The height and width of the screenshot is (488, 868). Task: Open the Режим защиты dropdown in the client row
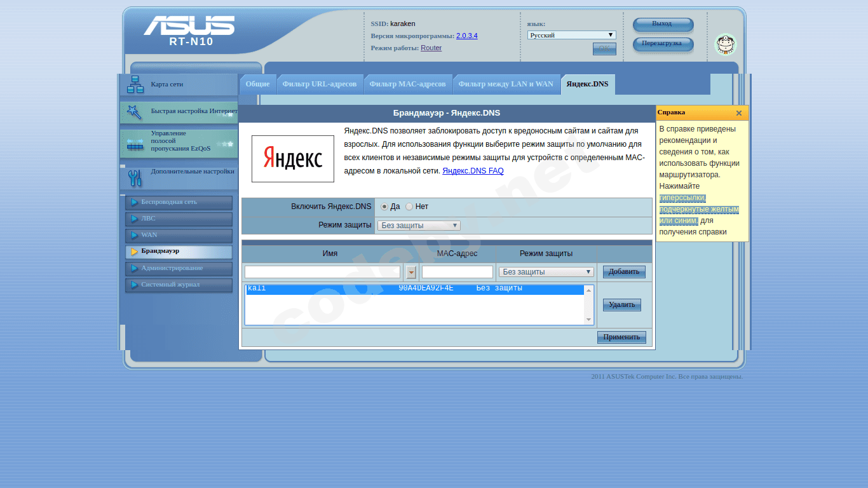coord(546,272)
